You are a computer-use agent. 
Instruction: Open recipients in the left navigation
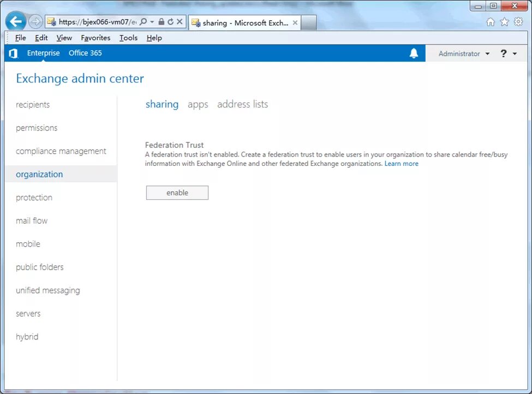(x=33, y=105)
